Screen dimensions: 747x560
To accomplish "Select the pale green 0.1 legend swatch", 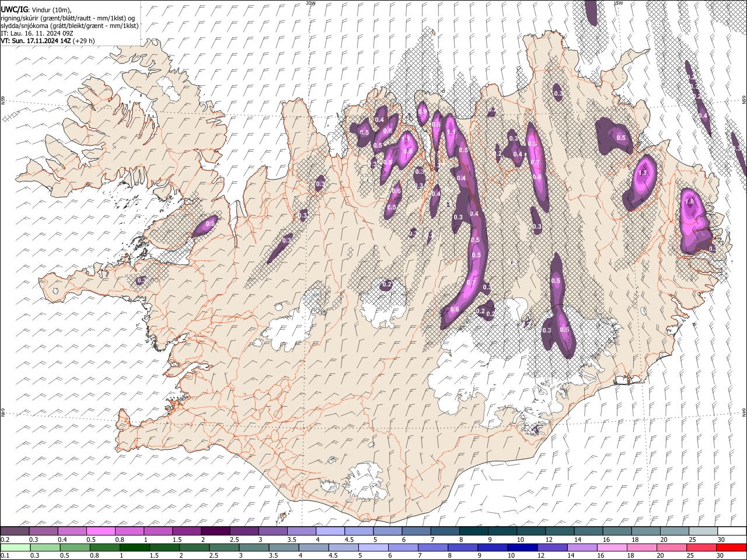I will click(16, 547).
